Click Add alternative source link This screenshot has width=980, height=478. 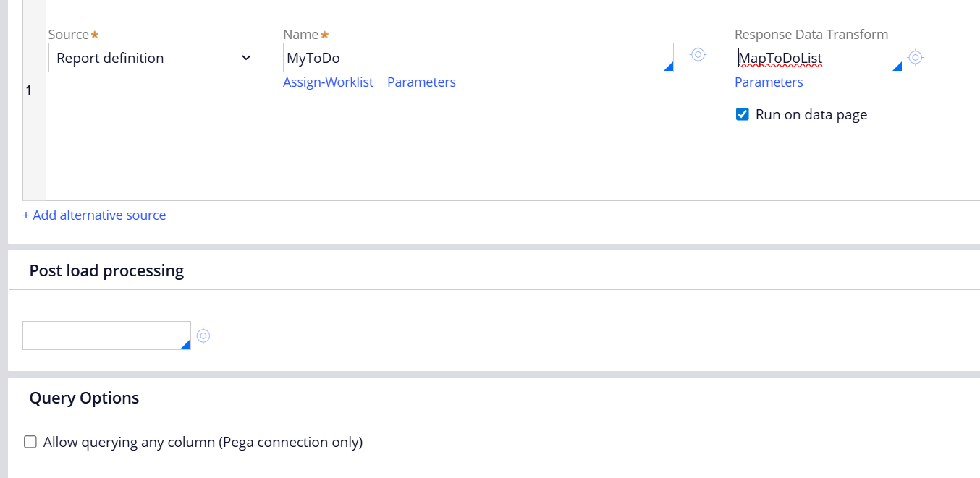(94, 215)
